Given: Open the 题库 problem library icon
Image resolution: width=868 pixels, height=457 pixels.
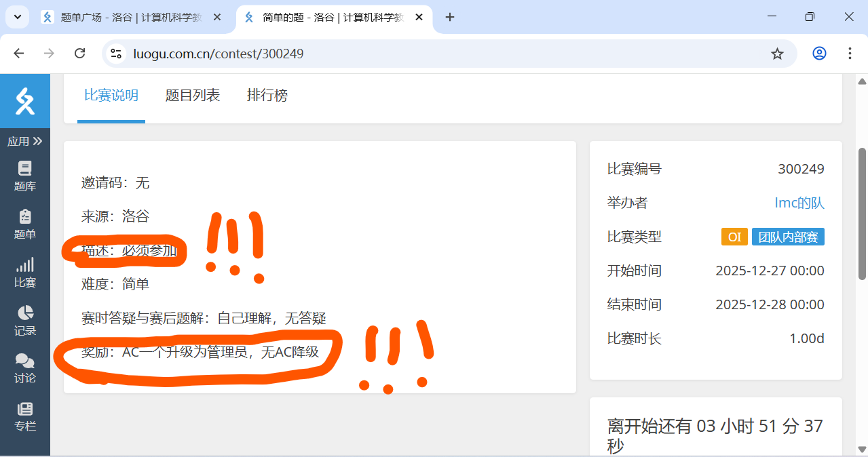Looking at the screenshot, I should (x=25, y=176).
